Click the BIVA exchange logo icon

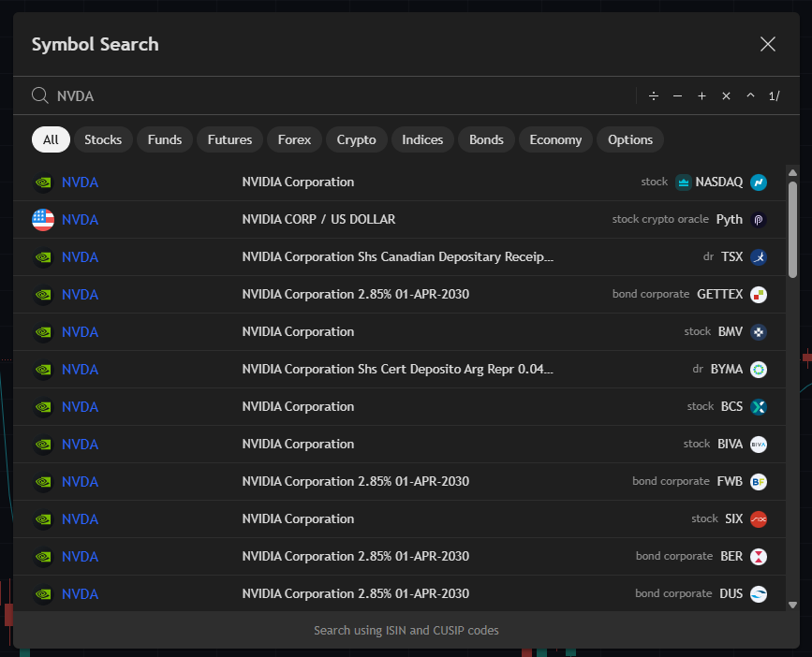759,445
